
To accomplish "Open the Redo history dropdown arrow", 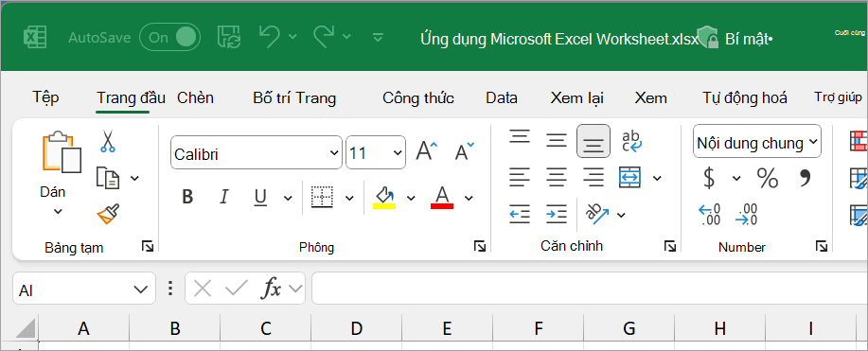I will 346,37.
